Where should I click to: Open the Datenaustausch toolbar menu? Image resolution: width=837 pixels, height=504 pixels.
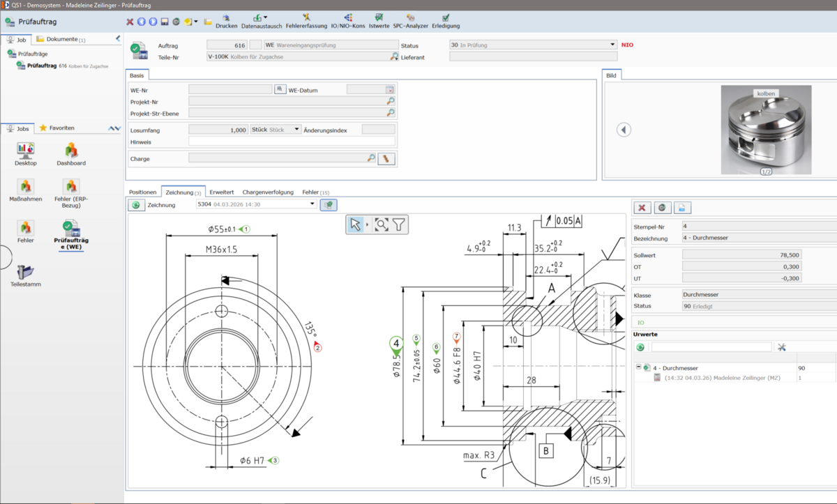(x=262, y=21)
